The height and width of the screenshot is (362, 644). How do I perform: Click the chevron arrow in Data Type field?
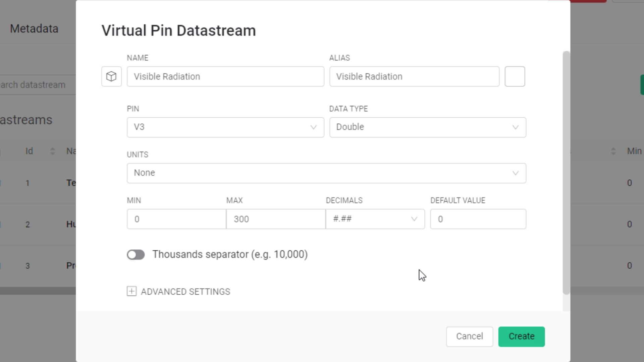click(x=515, y=127)
